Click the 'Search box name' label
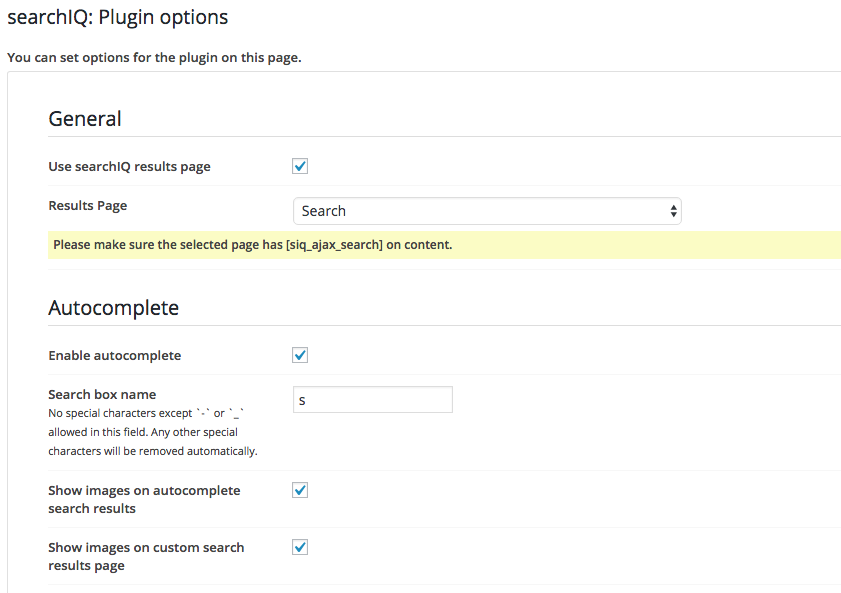 click(x=102, y=395)
